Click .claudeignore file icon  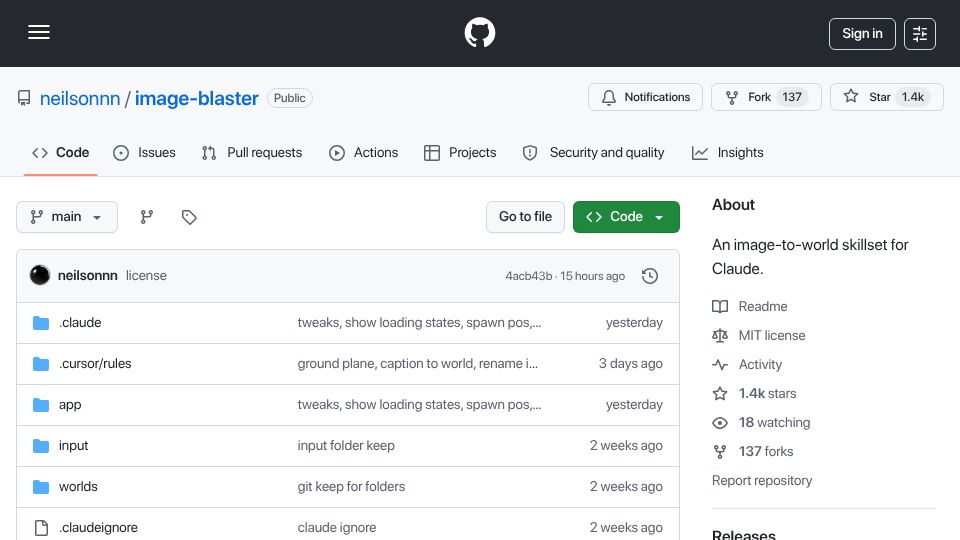tap(41, 528)
